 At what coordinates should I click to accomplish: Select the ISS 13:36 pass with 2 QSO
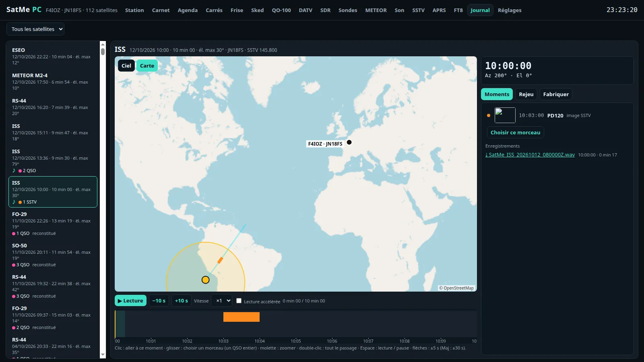pos(53,161)
